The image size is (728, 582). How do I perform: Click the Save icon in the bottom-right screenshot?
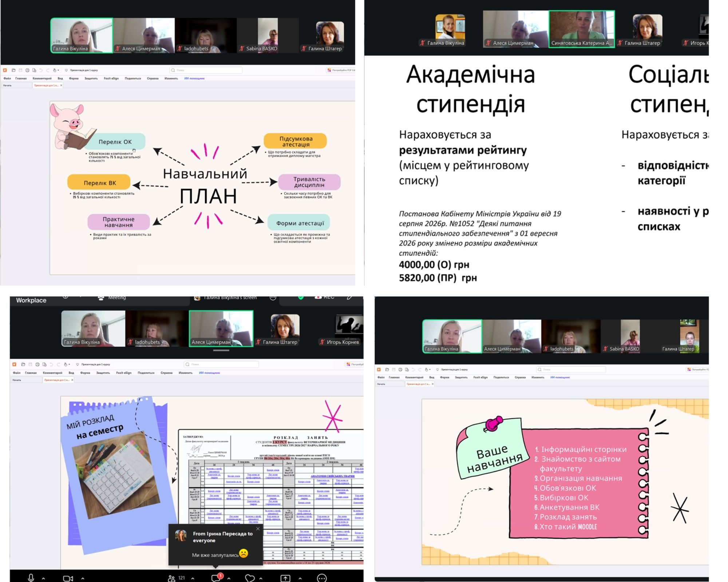pyautogui.click(x=393, y=369)
